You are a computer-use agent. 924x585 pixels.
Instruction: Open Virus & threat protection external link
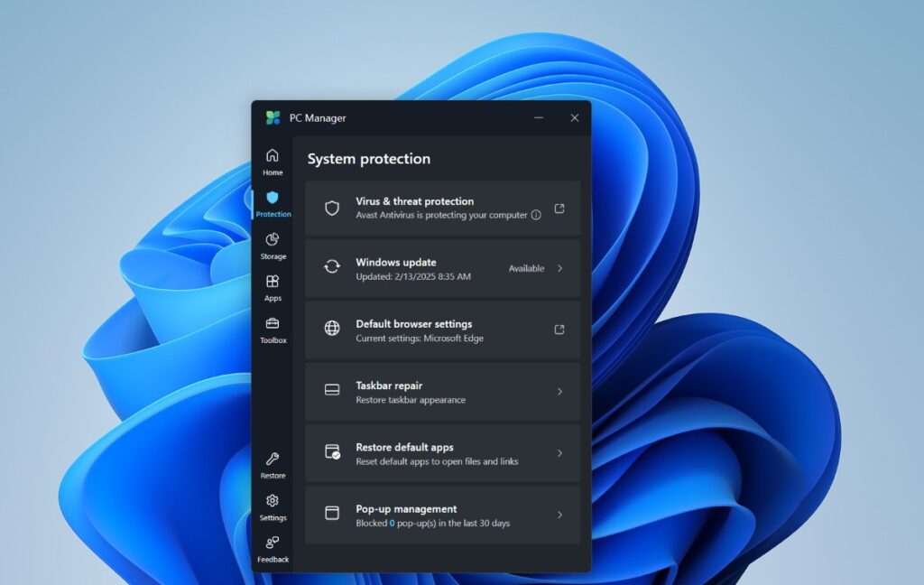click(x=561, y=208)
